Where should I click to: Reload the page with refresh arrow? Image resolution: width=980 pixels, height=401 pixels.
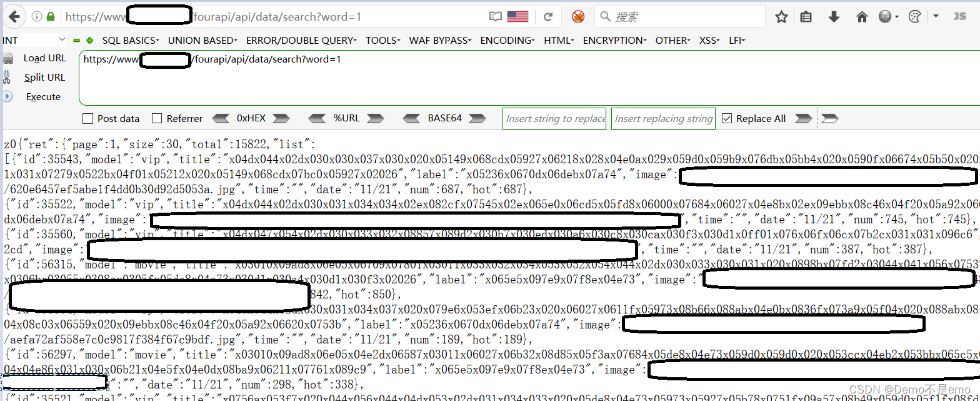(x=548, y=17)
